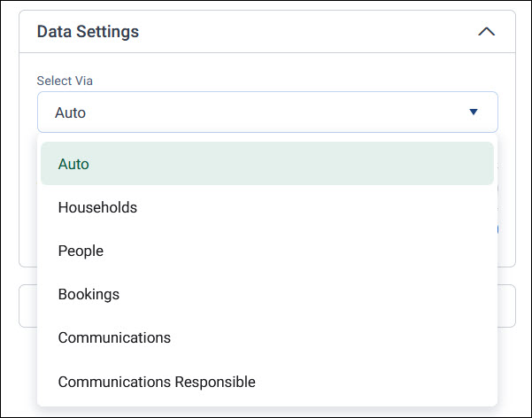The image size is (532, 418).
Task: Open the Select Via dropdown arrow
Action: pyautogui.click(x=474, y=112)
